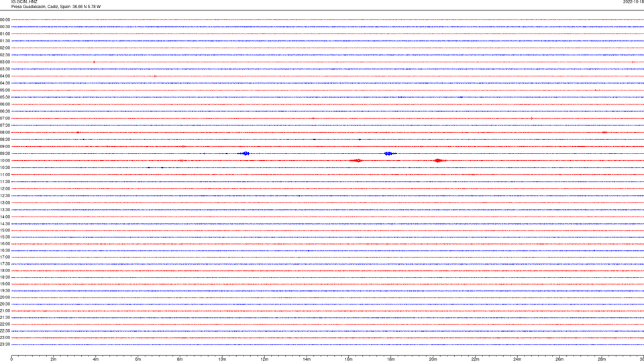Choose the 20:00 row label
Screen dimensions: 644x362
pos(5,298)
